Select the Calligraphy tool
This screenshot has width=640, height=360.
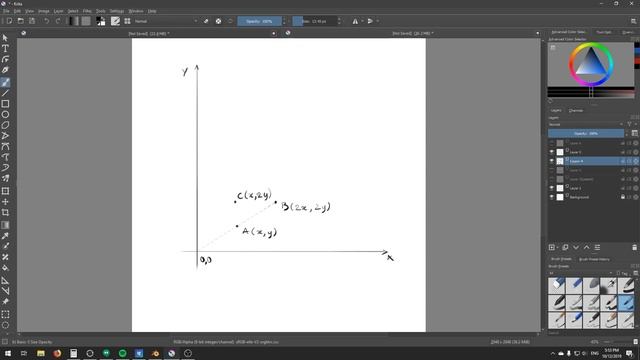tap(5, 70)
